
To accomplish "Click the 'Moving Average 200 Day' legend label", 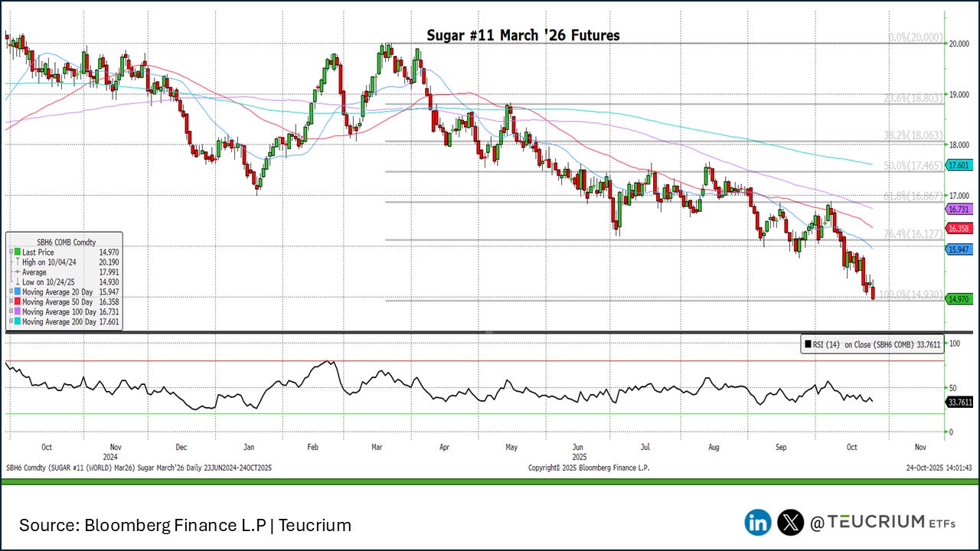I will [x=59, y=322].
